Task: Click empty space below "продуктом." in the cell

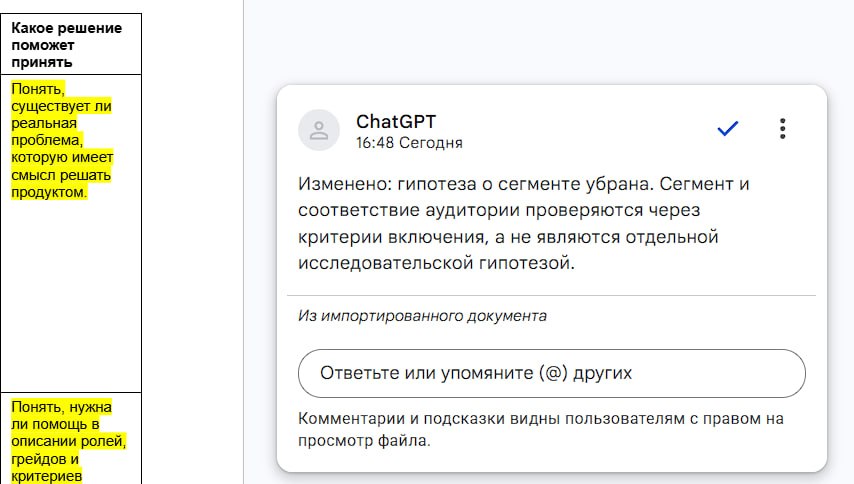Action: (x=71, y=294)
